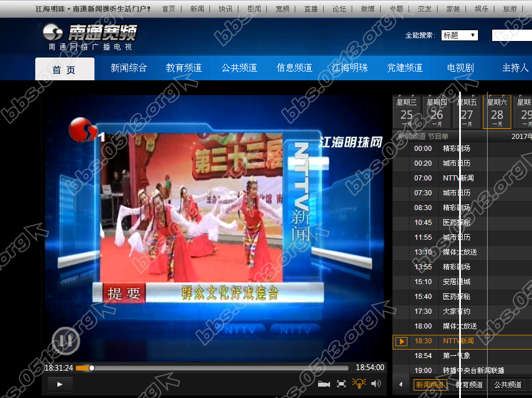
Task: Open the 主持人 section
Action: [x=515, y=67]
